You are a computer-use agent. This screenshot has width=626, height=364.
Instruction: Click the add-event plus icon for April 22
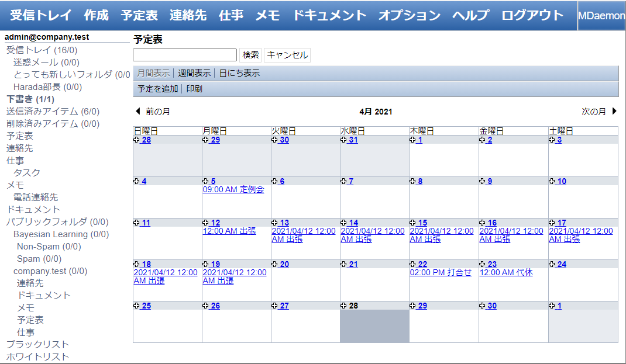(x=412, y=265)
